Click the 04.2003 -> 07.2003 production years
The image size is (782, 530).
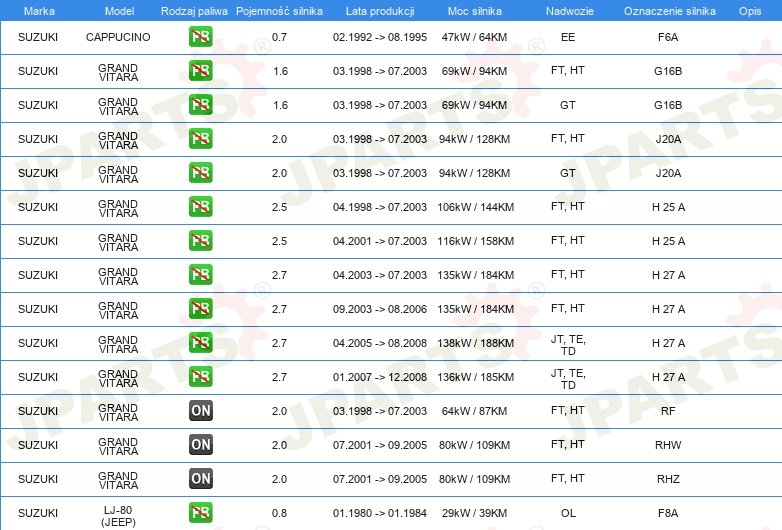380,275
